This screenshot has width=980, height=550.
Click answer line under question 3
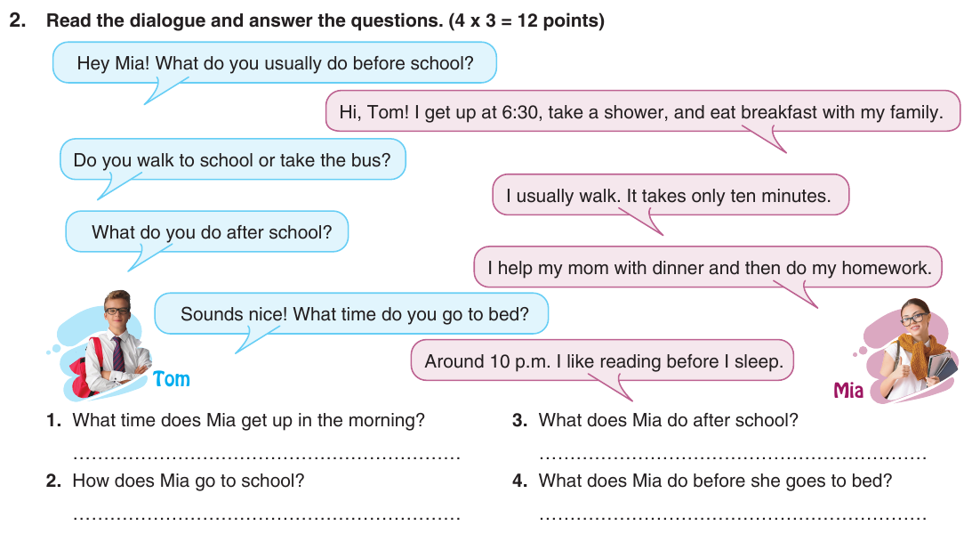(x=733, y=457)
